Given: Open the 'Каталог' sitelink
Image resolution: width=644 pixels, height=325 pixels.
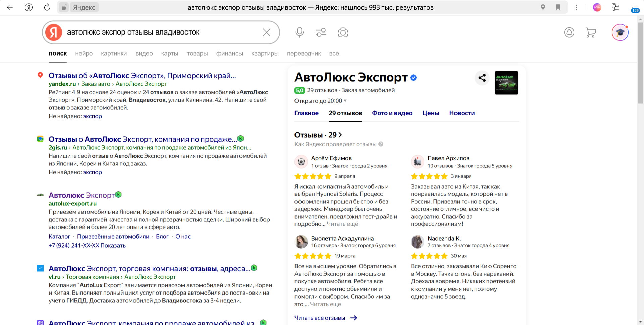Looking at the screenshot, I should (59, 237).
